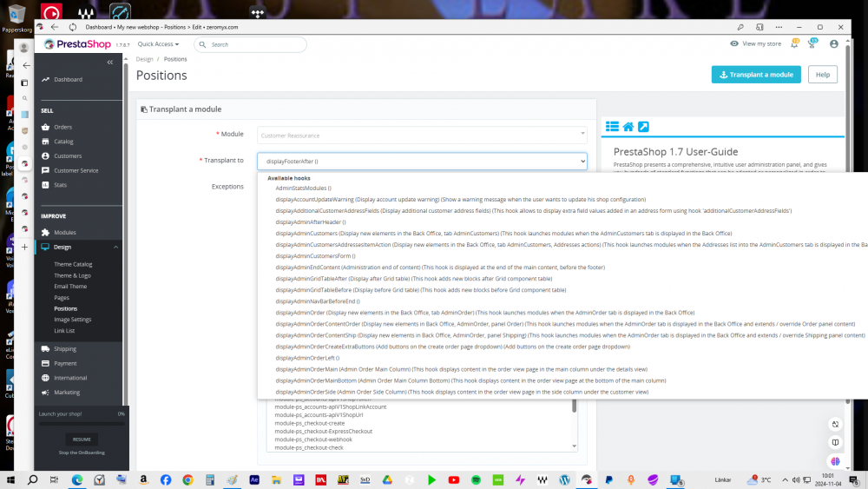Open Image Settings submenu item

pyautogui.click(x=73, y=320)
